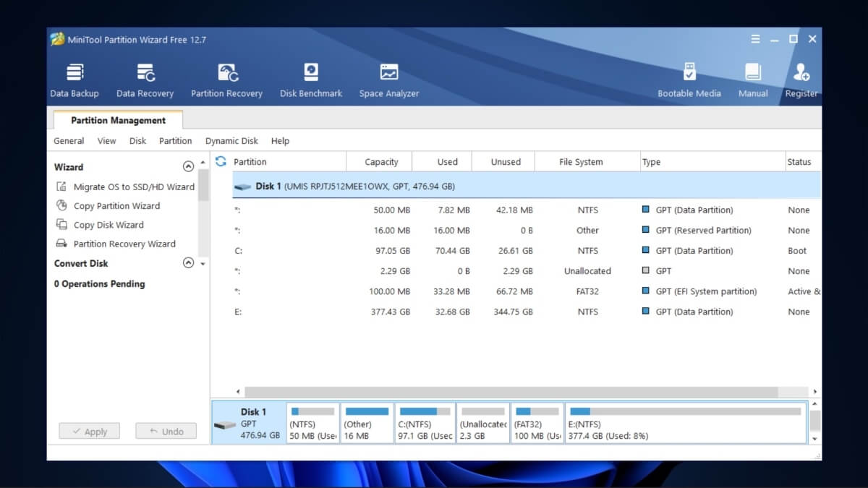Start the Migrate OS to SSD/HD Wizard
868x488 pixels.
tap(135, 186)
